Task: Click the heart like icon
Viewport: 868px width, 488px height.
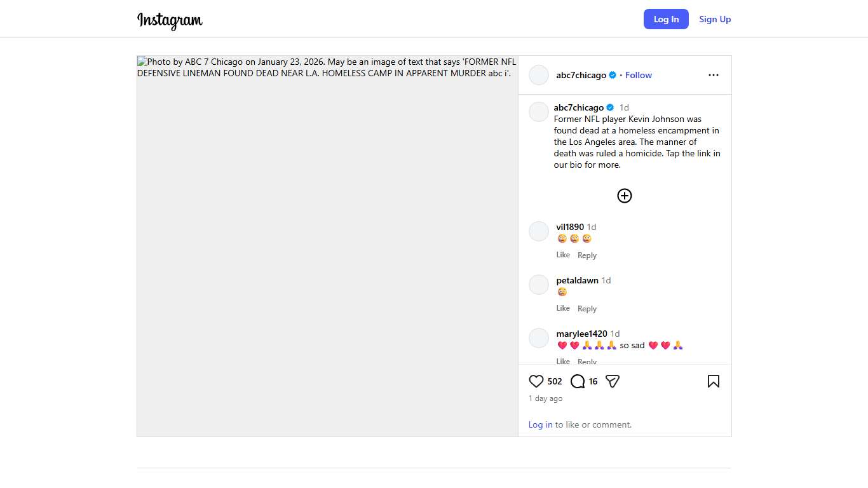Action: [536, 381]
